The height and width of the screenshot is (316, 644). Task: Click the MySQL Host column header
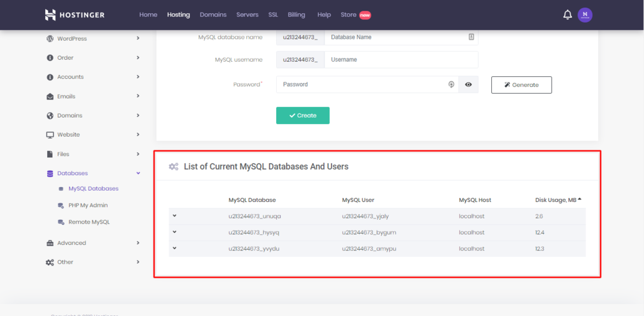pyautogui.click(x=475, y=200)
